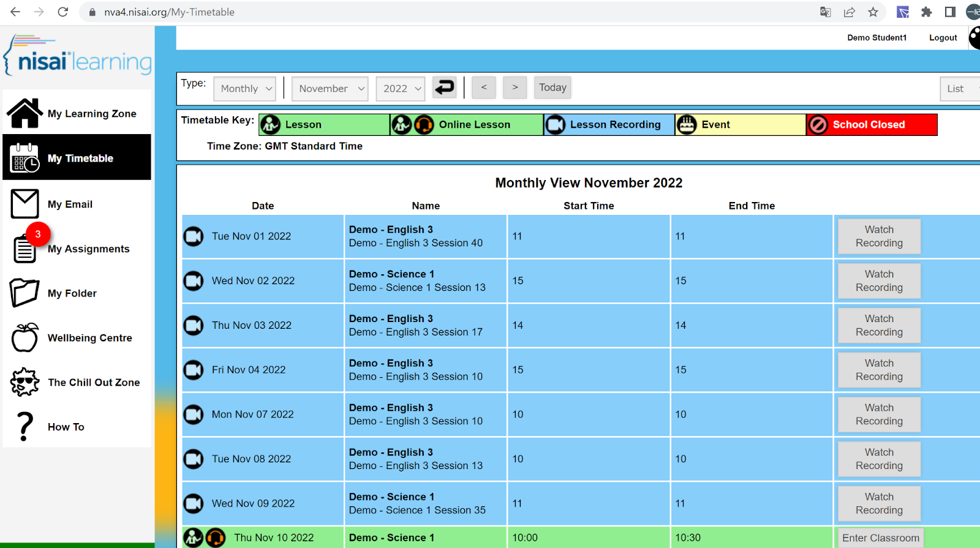The width and height of the screenshot is (980, 548).
Task: Open My Learning Zone home icon
Action: tap(24, 113)
